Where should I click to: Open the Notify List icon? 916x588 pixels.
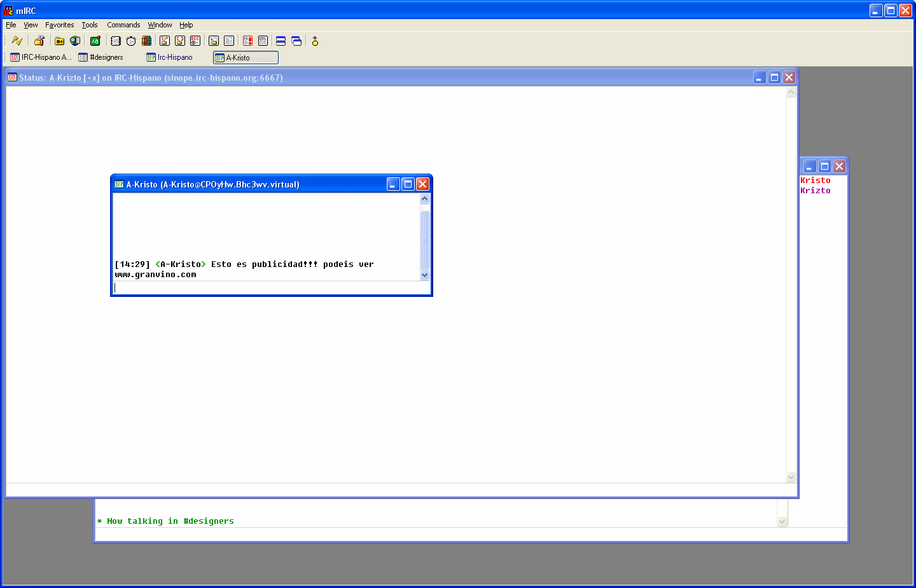247,41
